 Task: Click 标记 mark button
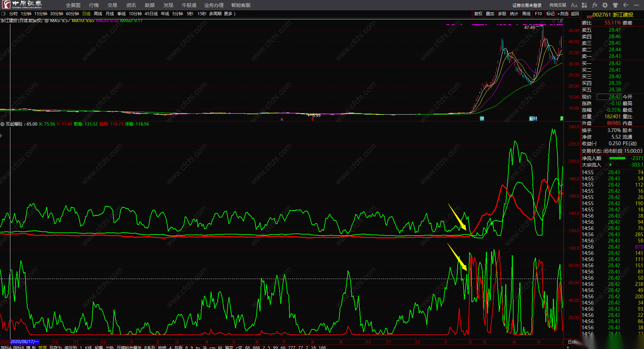pyautogui.click(x=550, y=14)
